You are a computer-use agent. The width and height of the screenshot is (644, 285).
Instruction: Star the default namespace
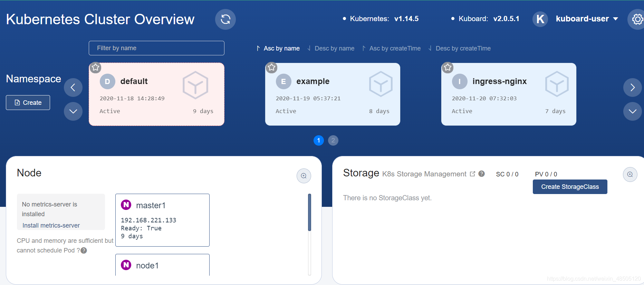(96, 67)
